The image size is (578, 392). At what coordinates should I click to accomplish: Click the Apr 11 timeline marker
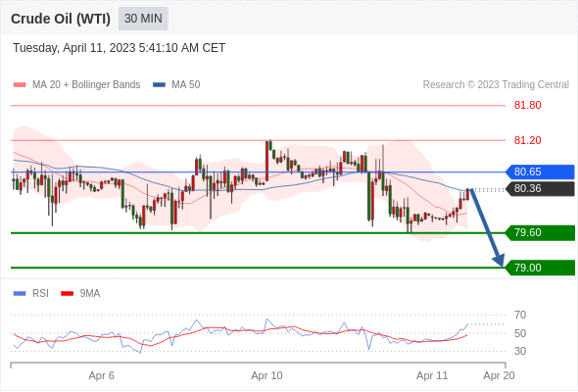coord(432,375)
